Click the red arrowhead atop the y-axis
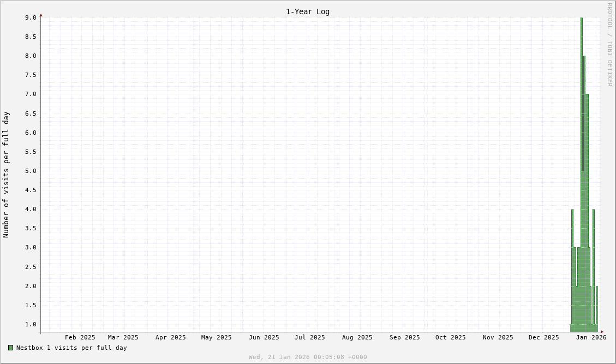 pyautogui.click(x=41, y=15)
